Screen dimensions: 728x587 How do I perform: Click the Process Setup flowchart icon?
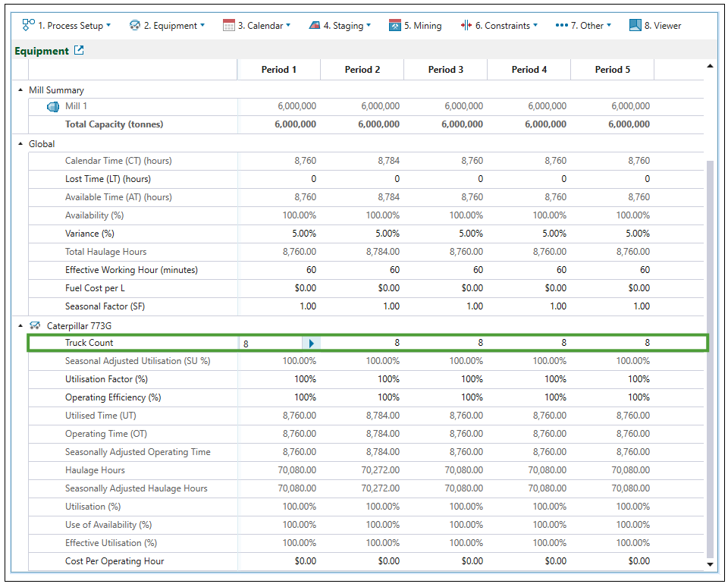point(29,25)
